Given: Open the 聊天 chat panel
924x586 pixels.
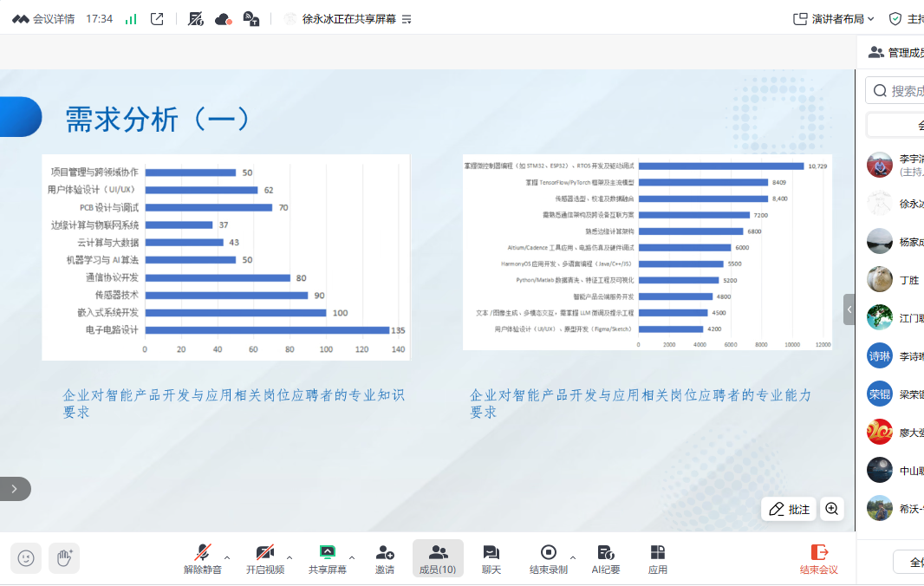Looking at the screenshot, I should click(491, 558).
